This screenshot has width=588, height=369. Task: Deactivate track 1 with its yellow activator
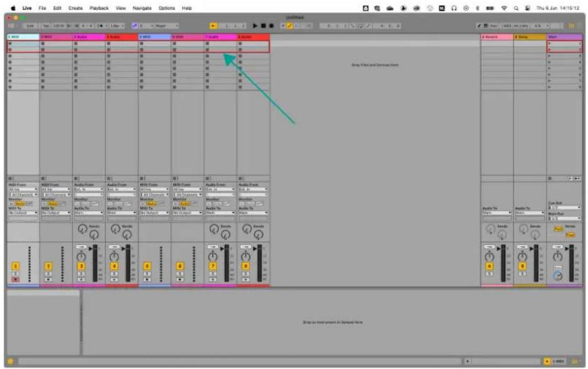pos(16,266)
